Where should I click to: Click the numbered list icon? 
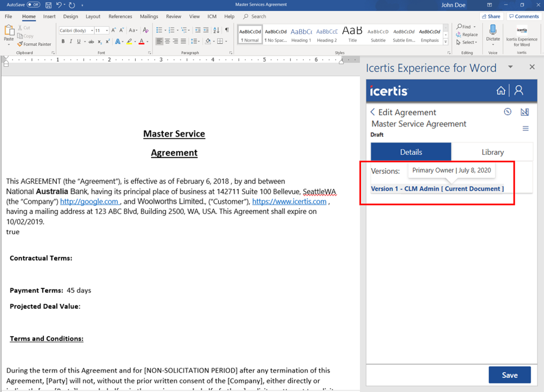click(x=172, y=30)
